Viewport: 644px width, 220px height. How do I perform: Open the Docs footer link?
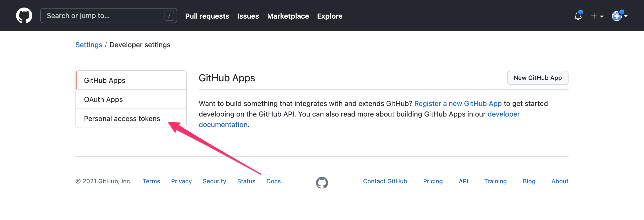(x=273, y=181)
